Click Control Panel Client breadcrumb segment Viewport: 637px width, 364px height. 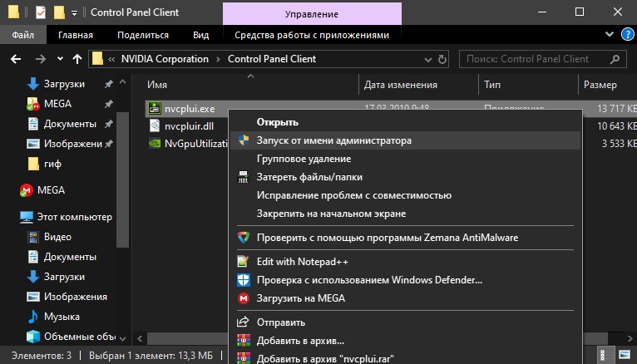(x=272, y=59)
